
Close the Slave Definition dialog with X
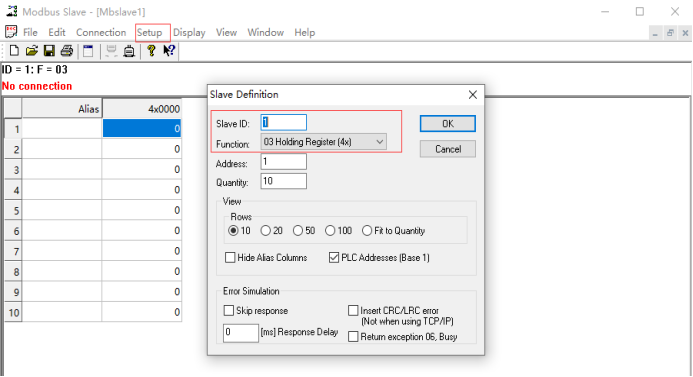coord(472,95)
